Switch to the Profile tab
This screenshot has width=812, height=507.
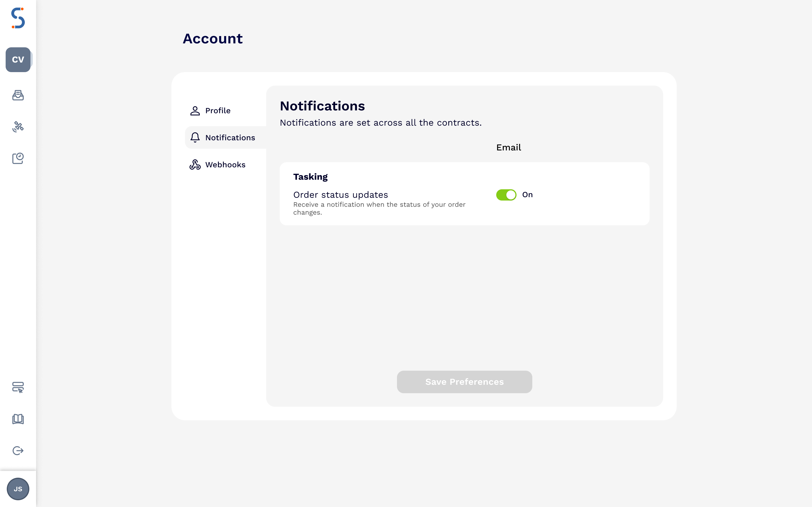tap(218, 110)
